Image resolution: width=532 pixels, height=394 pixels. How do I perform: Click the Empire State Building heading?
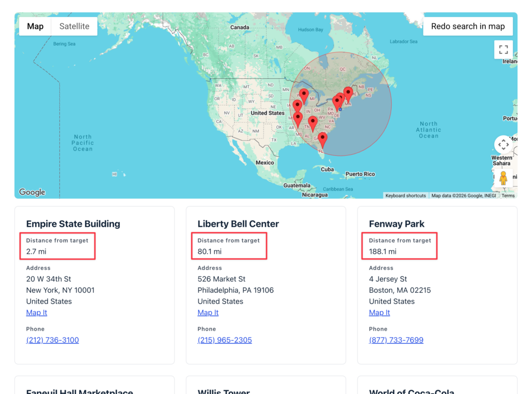coord(73,224)
